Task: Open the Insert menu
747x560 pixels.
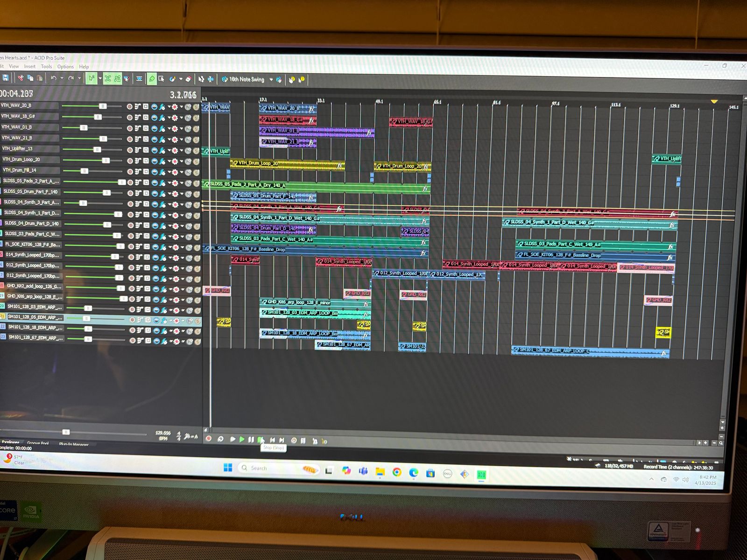Action: tap(30, 67)
